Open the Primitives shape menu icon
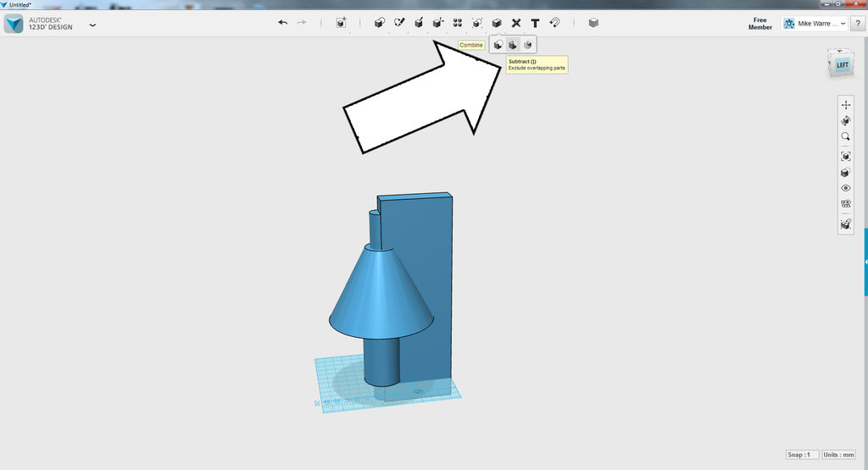Screen dimensions: 868x470 point(379,23)
